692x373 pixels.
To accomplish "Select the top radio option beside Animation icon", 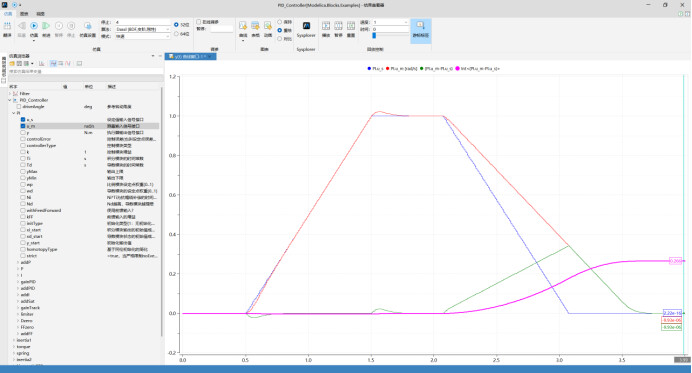I will 279,22.
